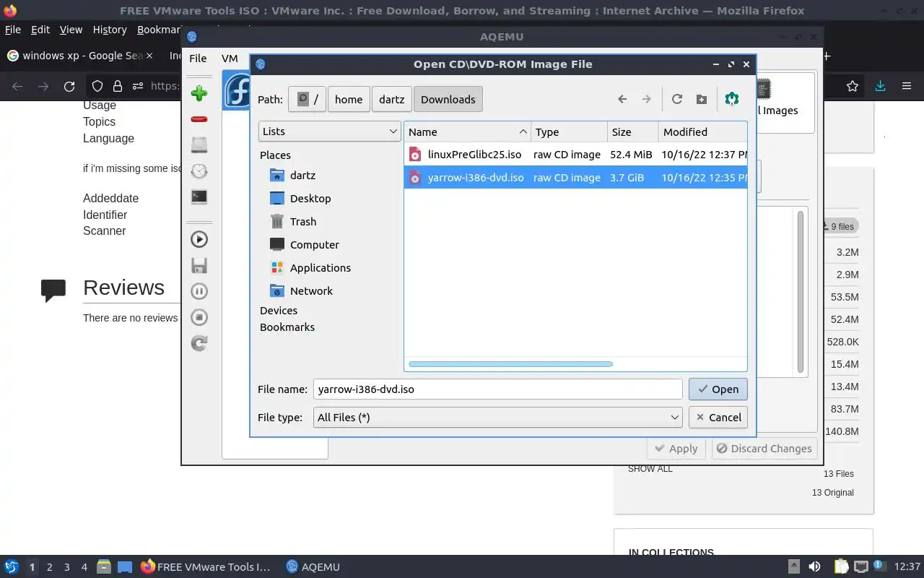Select the Fedora VM thumbnail in AQEMU
The image size is (924, 578).
coord(236,90)
